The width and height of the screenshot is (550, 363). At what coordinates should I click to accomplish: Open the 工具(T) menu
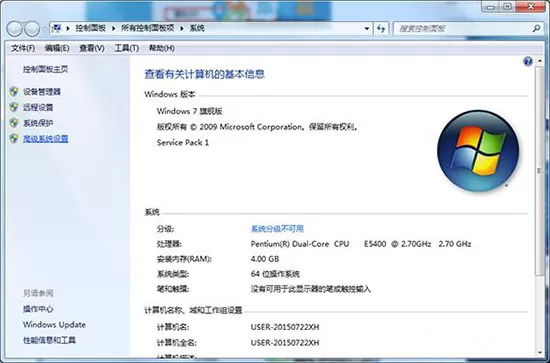127,48
